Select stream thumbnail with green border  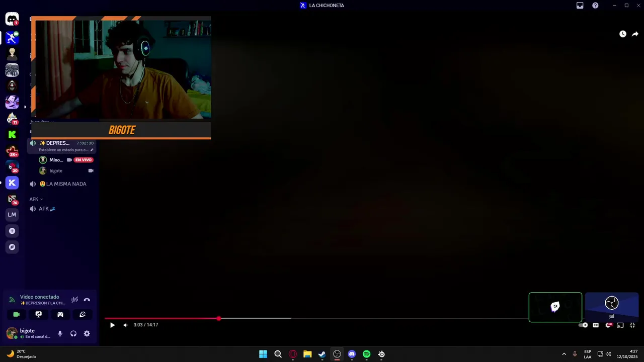point(555,307)
